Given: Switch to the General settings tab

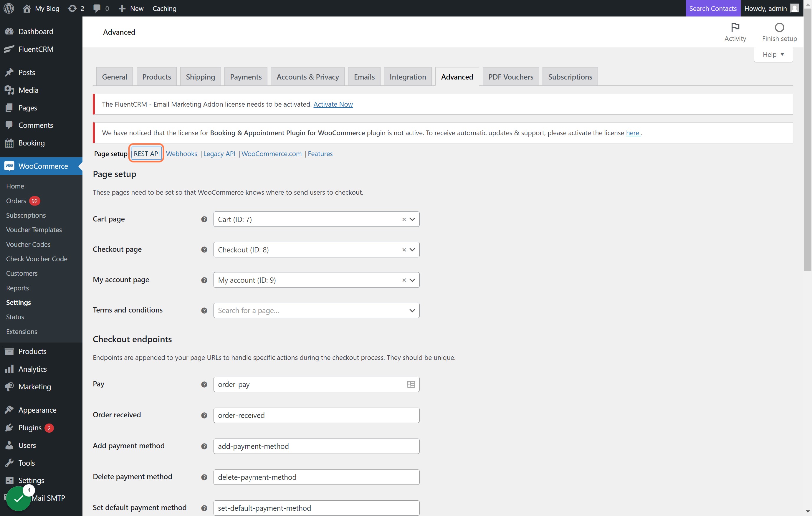Looking at the screenshot, I should point(115,77).
